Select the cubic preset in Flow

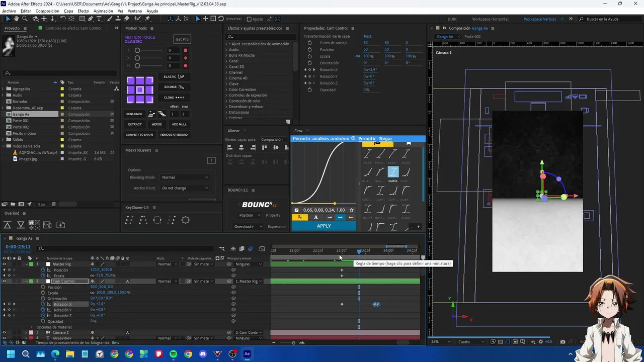tap(393, 172)
